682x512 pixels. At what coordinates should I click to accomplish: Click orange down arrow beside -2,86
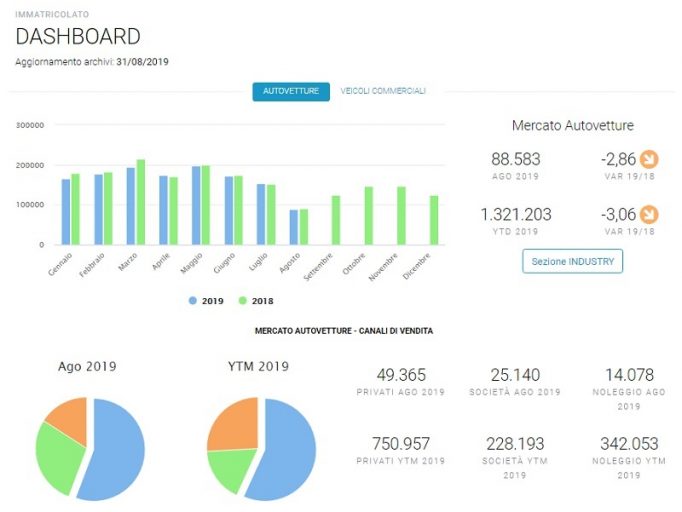pyautogui.click(x=649, y=159)
